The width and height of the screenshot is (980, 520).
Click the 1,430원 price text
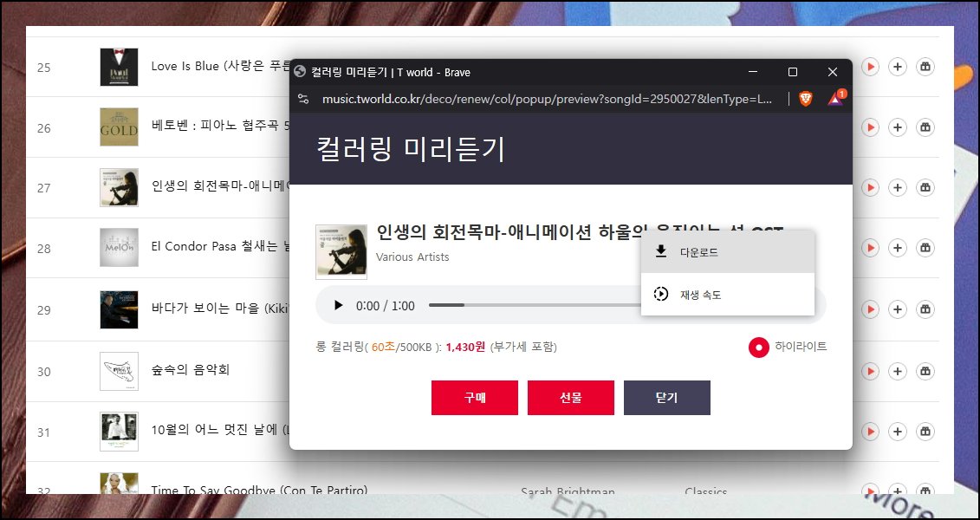tap(465, 347)
